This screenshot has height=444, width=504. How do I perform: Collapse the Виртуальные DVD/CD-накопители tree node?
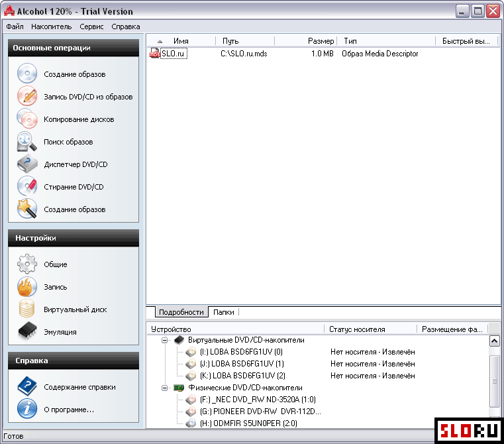point(164,340)
